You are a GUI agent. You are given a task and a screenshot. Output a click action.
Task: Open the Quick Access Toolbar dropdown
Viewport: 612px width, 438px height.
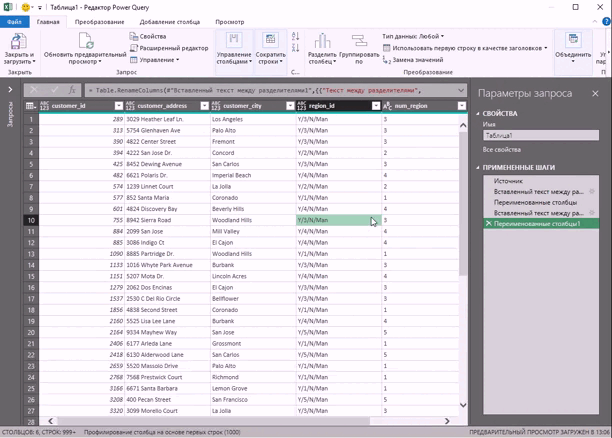click(x=39, y=7)
